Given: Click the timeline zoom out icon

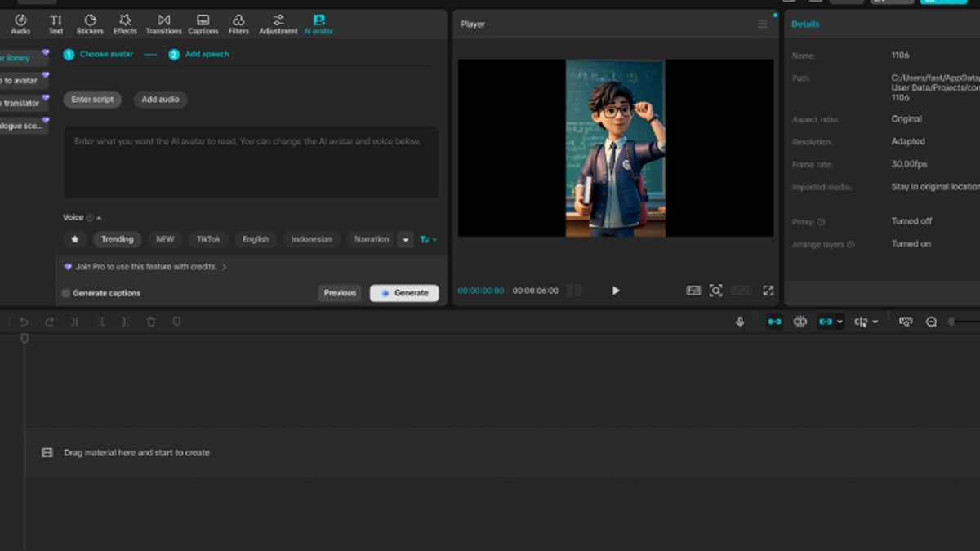Looking at the screenshot, I should (931, 322).
